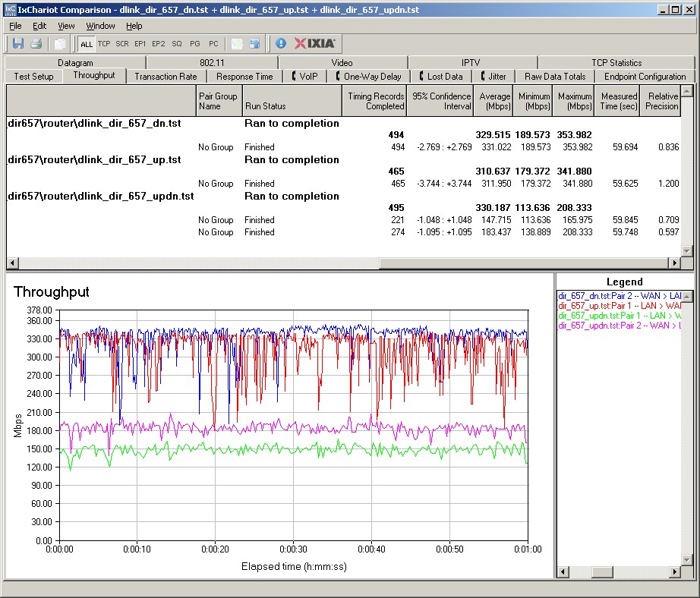
Task: Switch to the IPTV tab
Action: pyautogui.click(x=471, y=62)
